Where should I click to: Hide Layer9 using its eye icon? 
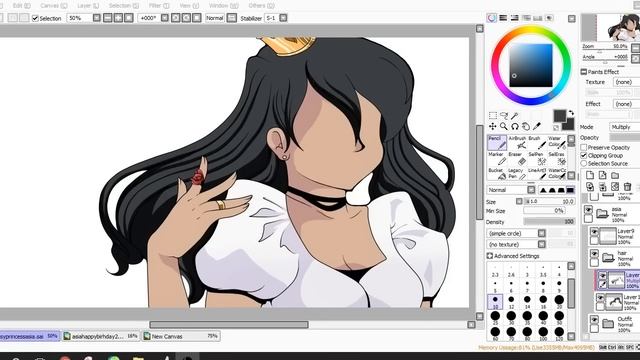(x=594, y=232)
